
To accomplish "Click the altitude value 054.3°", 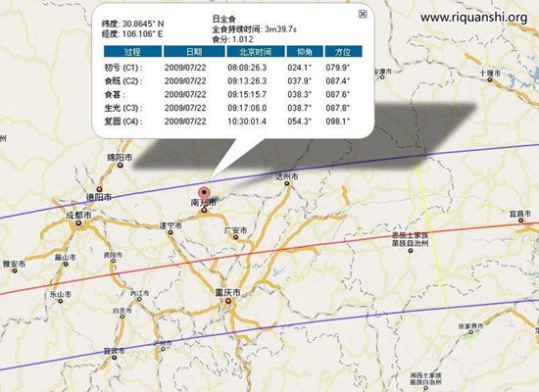I will click(300, 122).
